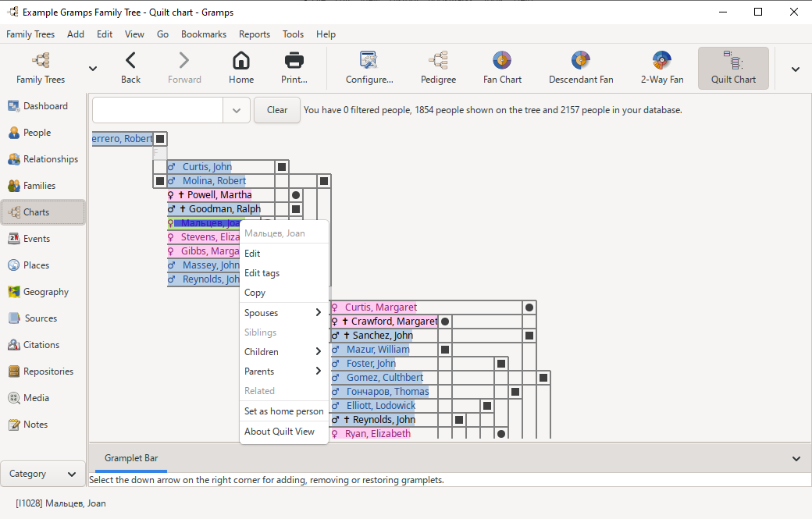The image size is (812, 519).
Task: Choose Set as home person
Action: 283,411
